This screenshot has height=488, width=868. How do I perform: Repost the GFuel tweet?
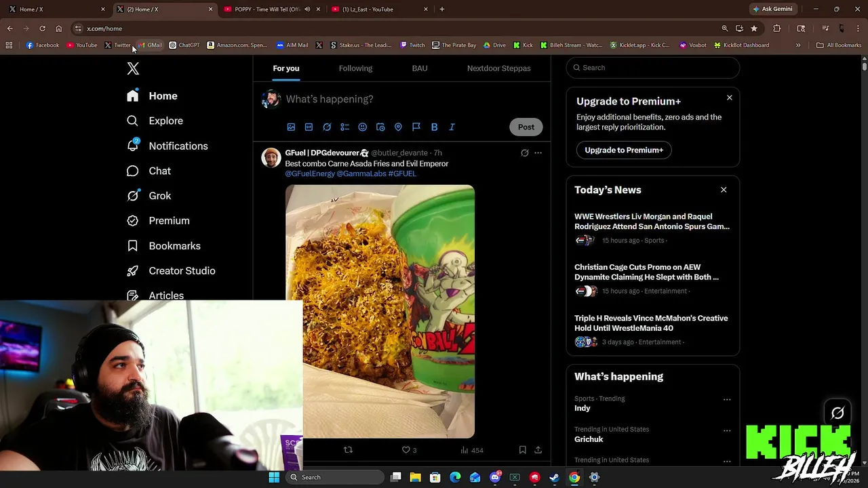click(x=348, y=450)
